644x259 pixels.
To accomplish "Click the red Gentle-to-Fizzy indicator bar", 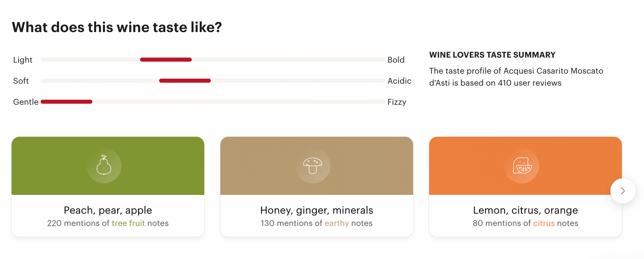I will pyautogui.click(x=66, y=102).
